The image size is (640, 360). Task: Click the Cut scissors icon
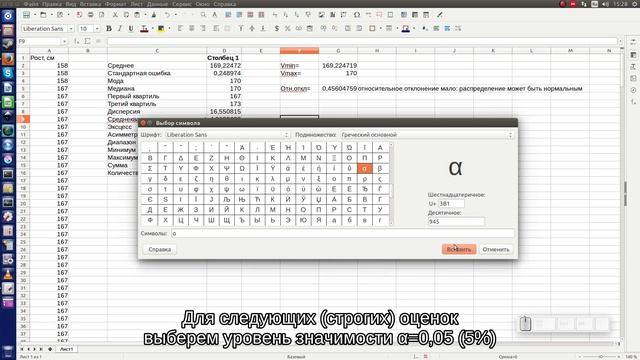coord(115,15)
